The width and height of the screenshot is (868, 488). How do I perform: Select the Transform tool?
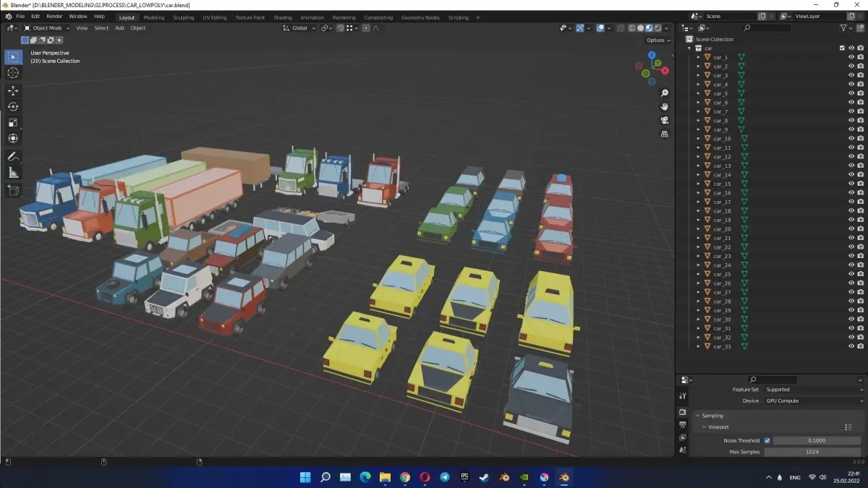click(x=13, y=138)
